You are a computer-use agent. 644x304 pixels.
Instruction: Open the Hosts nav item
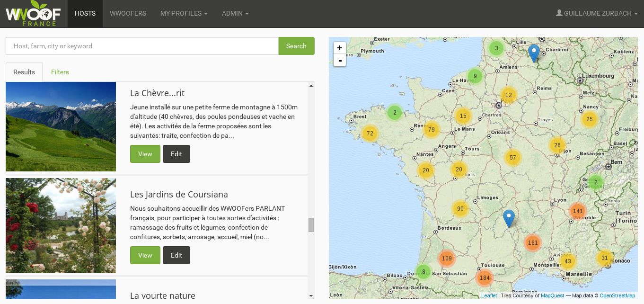[x=85, y=14]
